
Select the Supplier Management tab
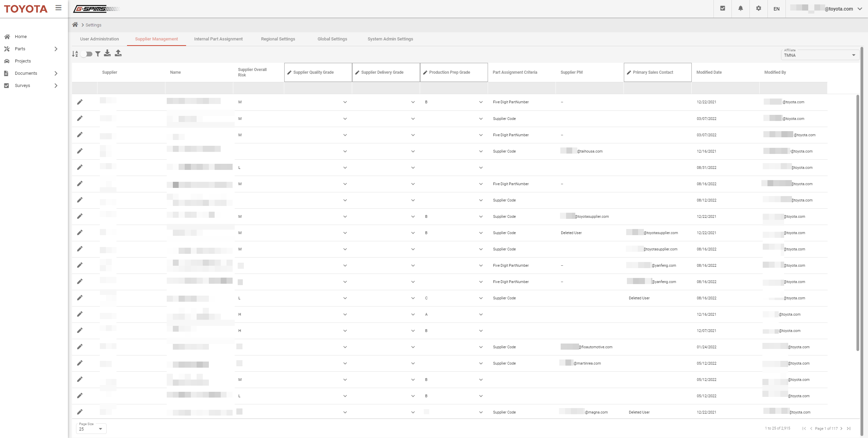157,39
